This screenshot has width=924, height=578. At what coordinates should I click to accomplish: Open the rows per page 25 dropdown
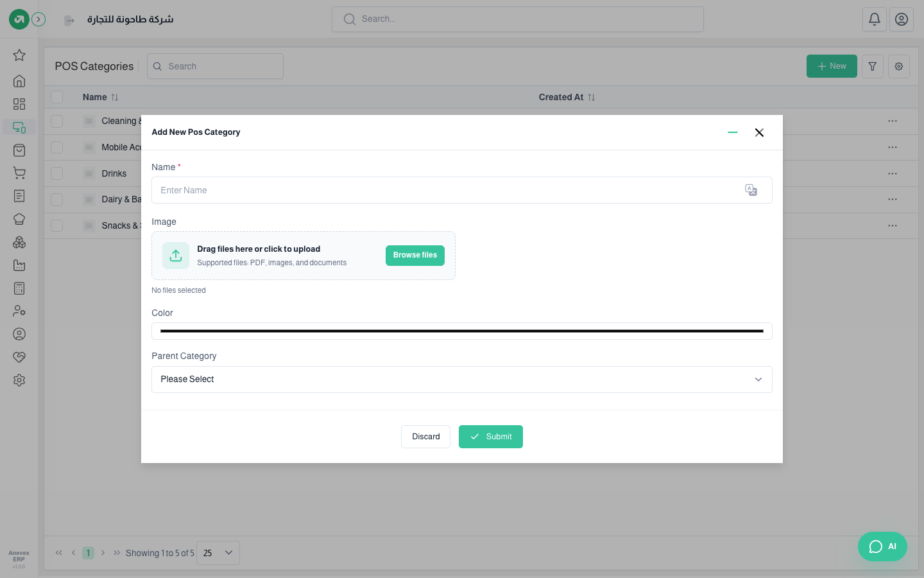coord(218,553)
